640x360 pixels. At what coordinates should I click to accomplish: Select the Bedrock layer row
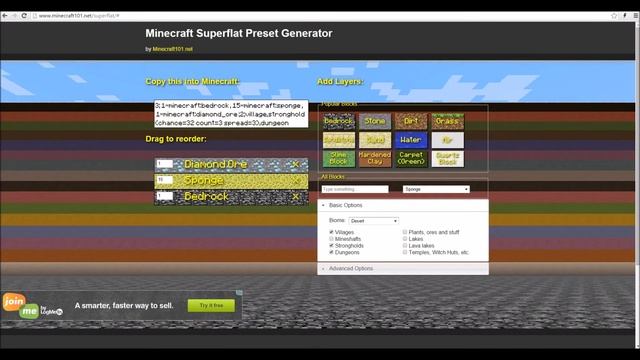tap(231, 197)
